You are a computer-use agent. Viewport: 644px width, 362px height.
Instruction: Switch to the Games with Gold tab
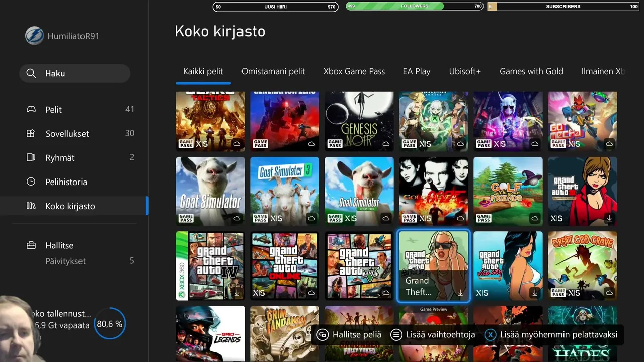(531, 71)
